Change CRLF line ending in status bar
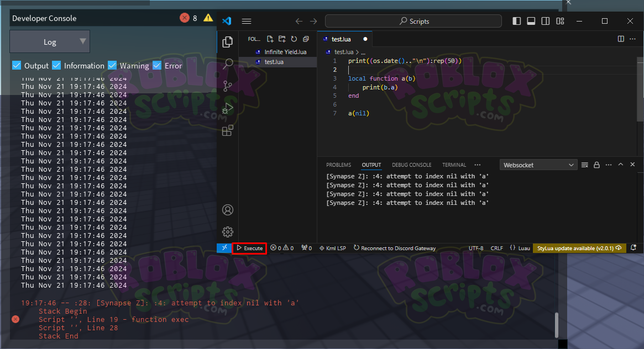This screenshot has width=644, height=349. click(x=496, y=248)
